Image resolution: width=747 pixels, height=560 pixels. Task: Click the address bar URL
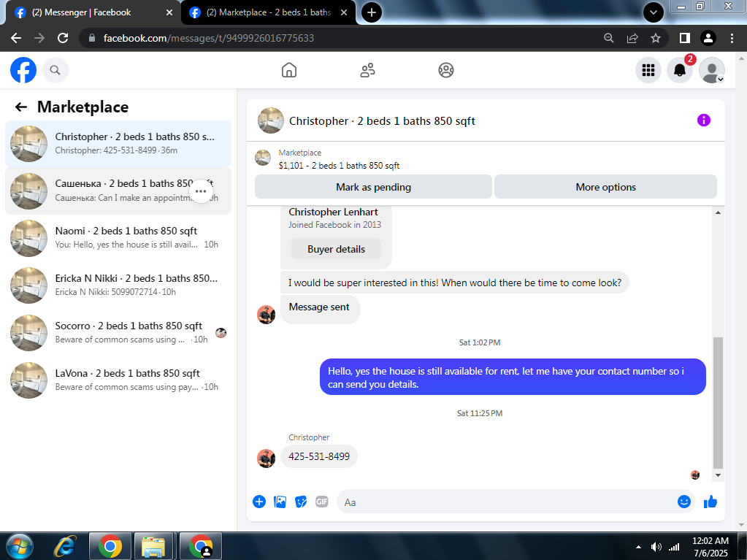click(208, 38)
